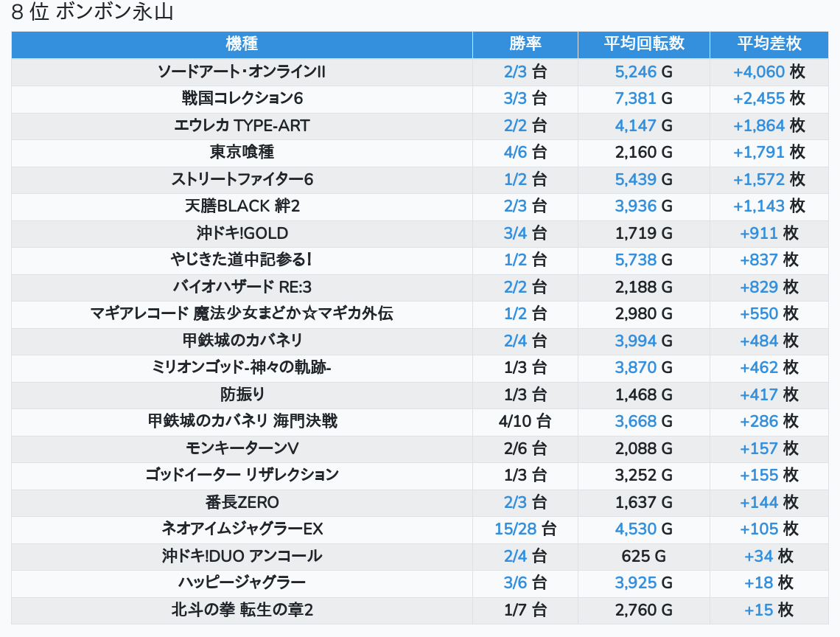Screen dimensions: 840x637
Task: Click 5,246 G average spins cell
Action: tap(643, 72)
